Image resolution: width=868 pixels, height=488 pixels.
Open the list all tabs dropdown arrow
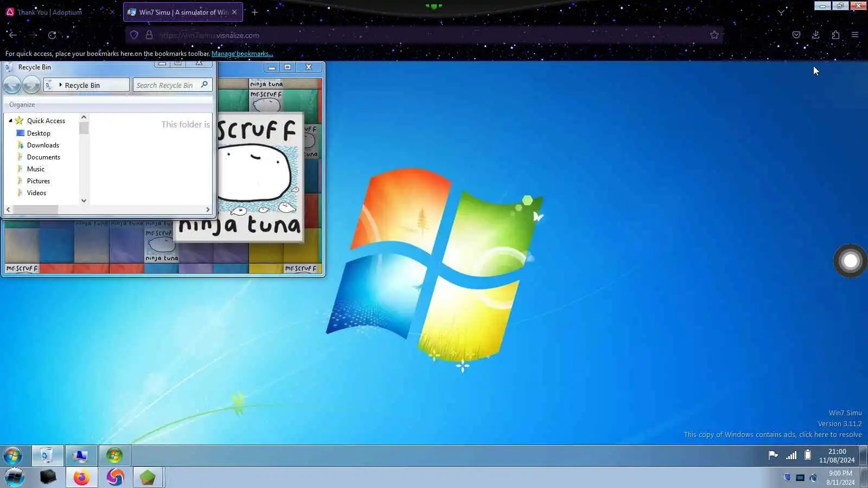(x=781, y=12)
